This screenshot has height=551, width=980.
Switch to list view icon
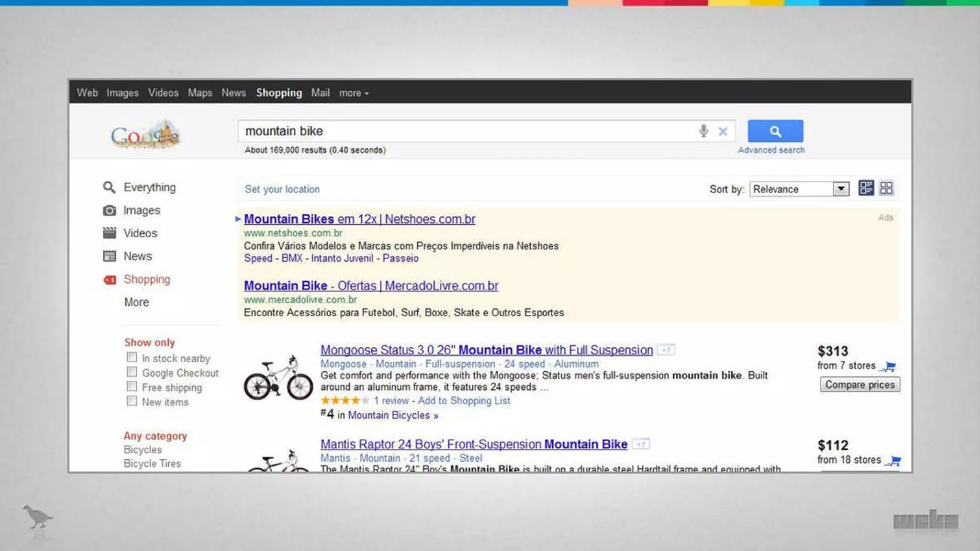point(866,188)
